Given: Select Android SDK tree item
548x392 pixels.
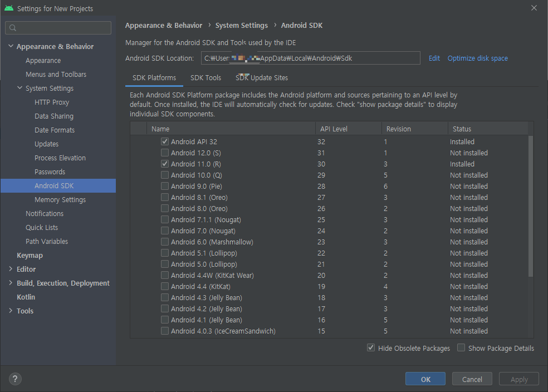Looking at the screenshot, I should 58,185.
